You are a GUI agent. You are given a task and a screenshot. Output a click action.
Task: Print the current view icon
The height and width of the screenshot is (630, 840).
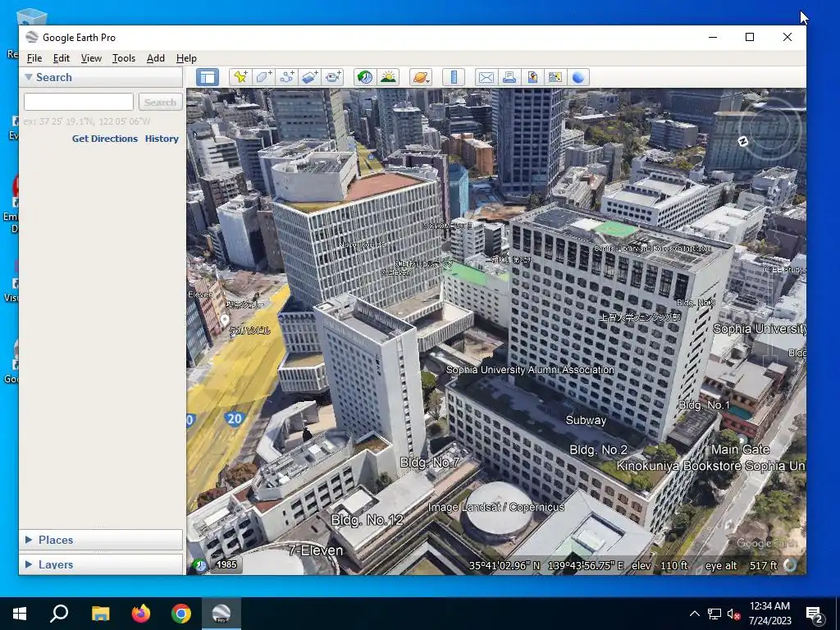pyautogui.click(x=509, y=77)
